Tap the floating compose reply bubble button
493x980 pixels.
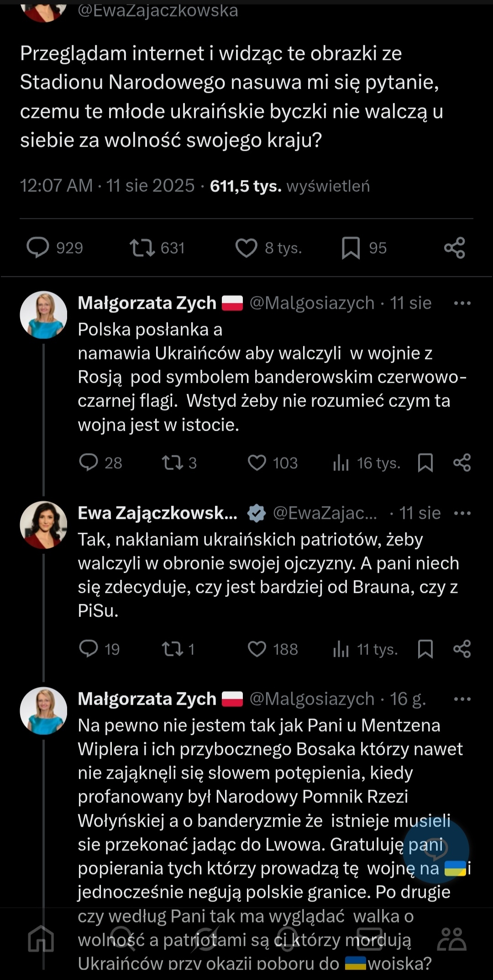coord(435,848)
